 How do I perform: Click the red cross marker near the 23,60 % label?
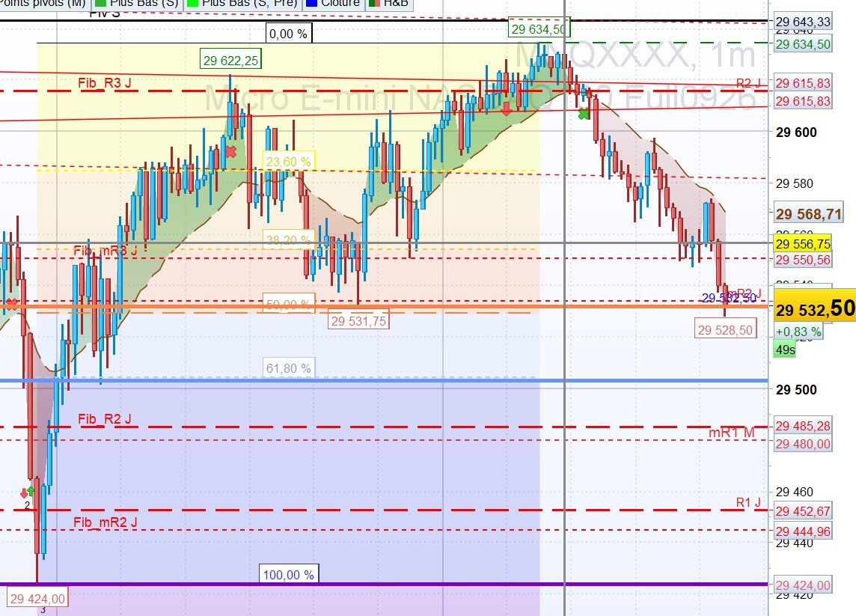pos(231,151)
